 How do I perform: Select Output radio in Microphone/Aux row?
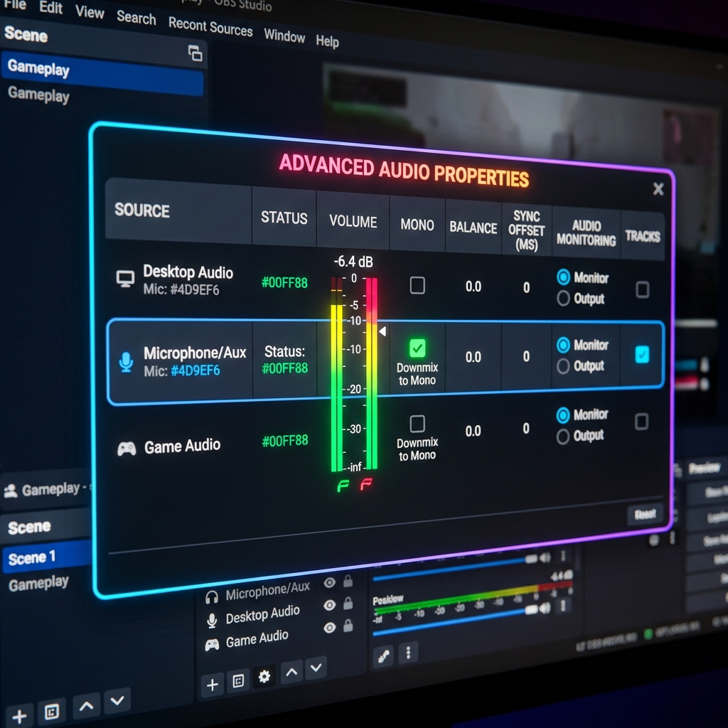pyautogui.click(x=563, y=366)
